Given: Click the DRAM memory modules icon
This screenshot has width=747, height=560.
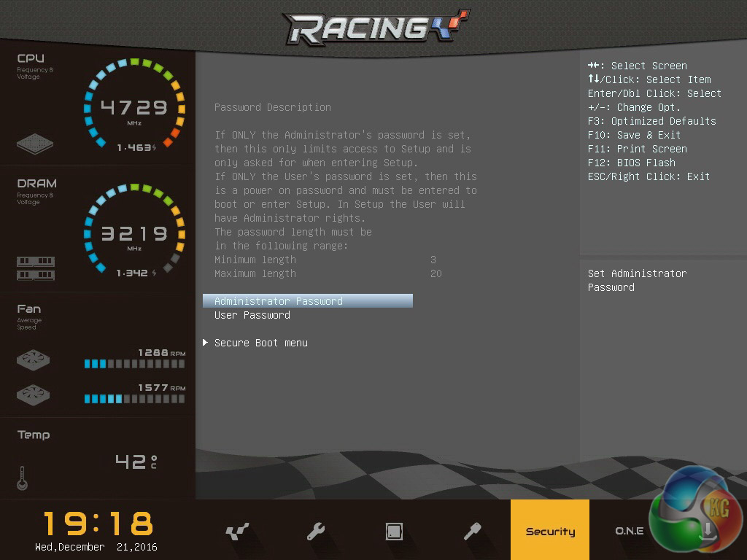Looking at the screenshot, I should [35, 268].
